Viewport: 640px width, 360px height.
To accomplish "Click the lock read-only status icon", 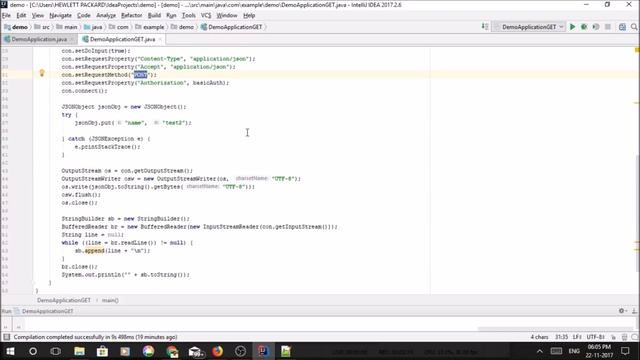I will click(613, 337).
